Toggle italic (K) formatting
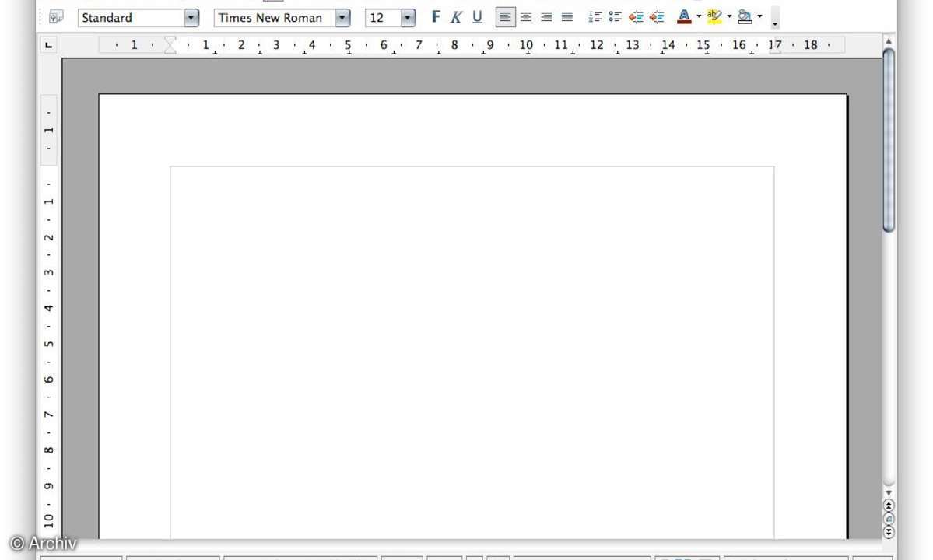933x560 pixels. click(456, 17)
